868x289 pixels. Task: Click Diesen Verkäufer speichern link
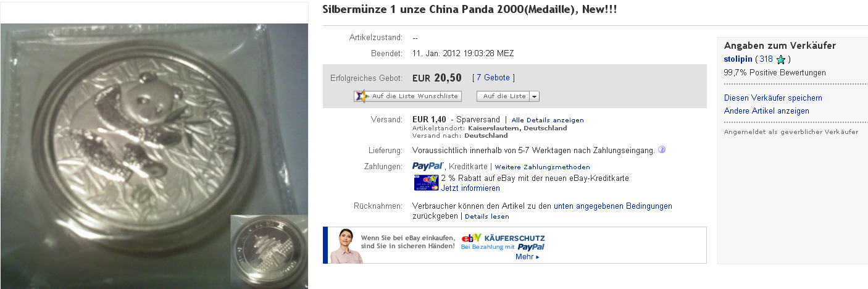[x=773, y=98]
